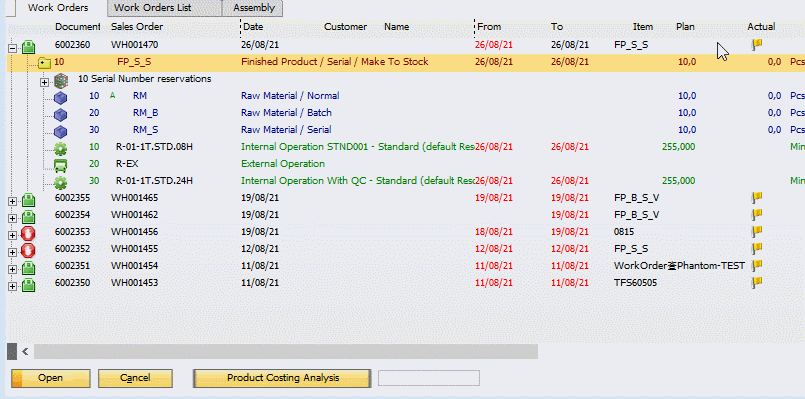Expand work order 6002350 row
This screenshot has width=805, height=399.
point(12,286)
